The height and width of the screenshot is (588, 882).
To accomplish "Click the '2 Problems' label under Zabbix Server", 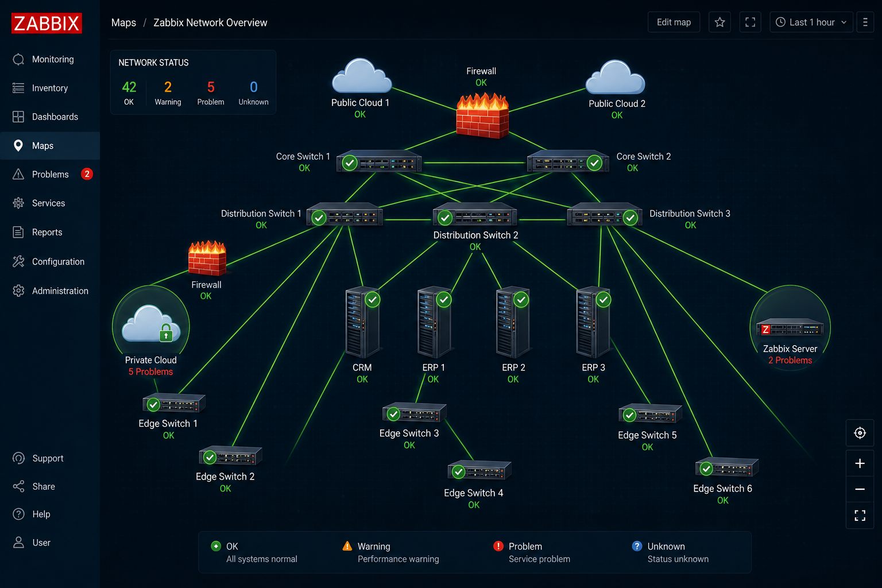I will tap(790, 360).
